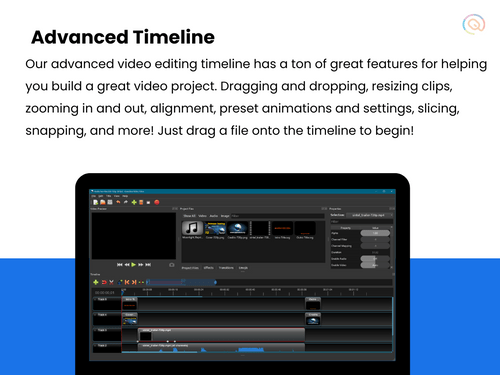Click the Add Marker icon in timeline toolbar

point(120,282)
